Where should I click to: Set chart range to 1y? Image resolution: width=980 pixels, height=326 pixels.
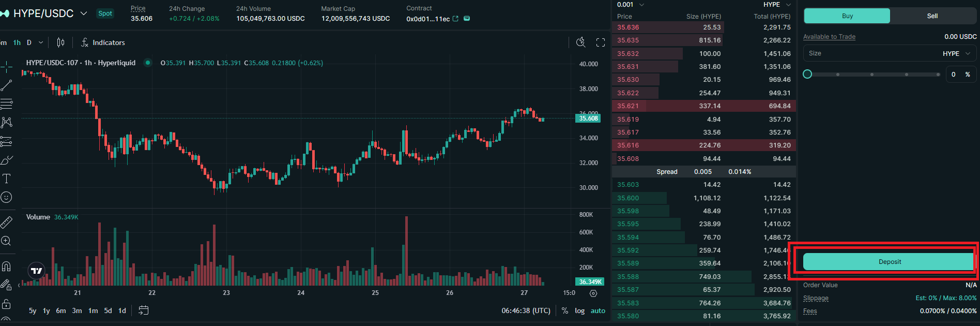46,310
